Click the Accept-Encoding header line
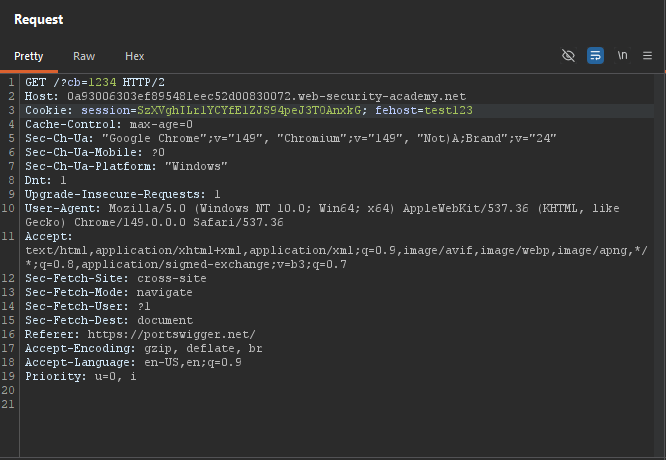 pos(144,348)
